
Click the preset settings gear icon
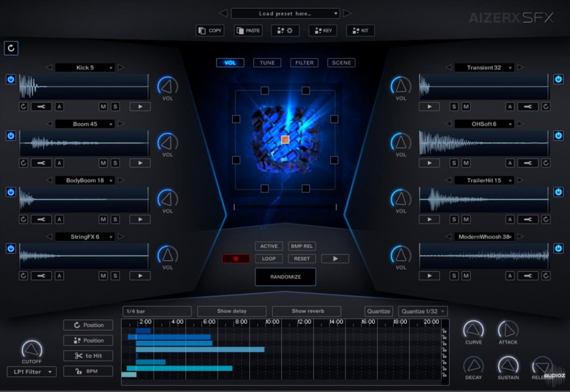(285, 31)
